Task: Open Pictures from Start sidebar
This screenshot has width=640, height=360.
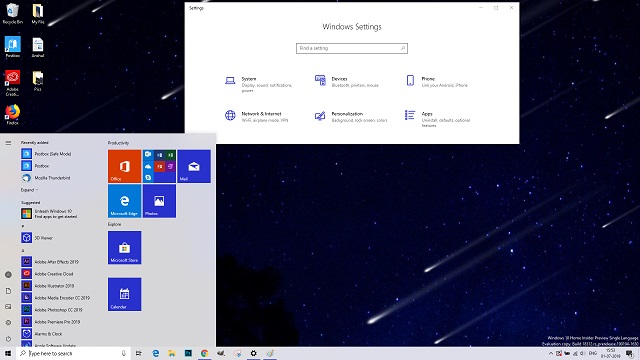Action: 8,307
